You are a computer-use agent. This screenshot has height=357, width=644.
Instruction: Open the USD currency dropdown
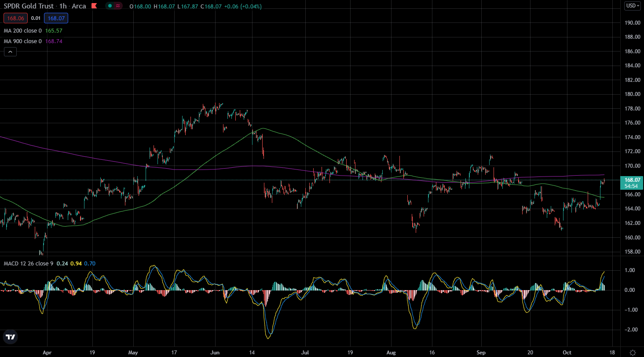point(633,6)
